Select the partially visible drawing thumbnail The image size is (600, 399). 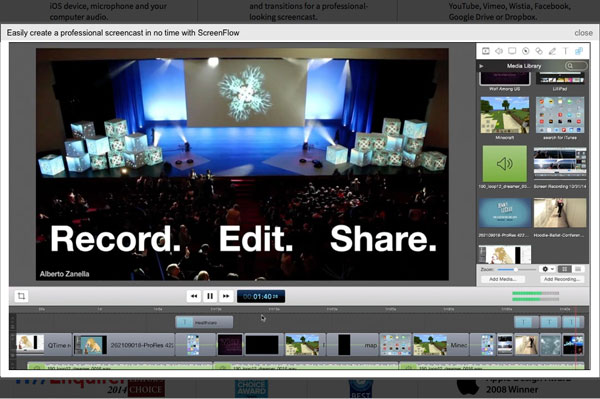click(x=505, y=254)
